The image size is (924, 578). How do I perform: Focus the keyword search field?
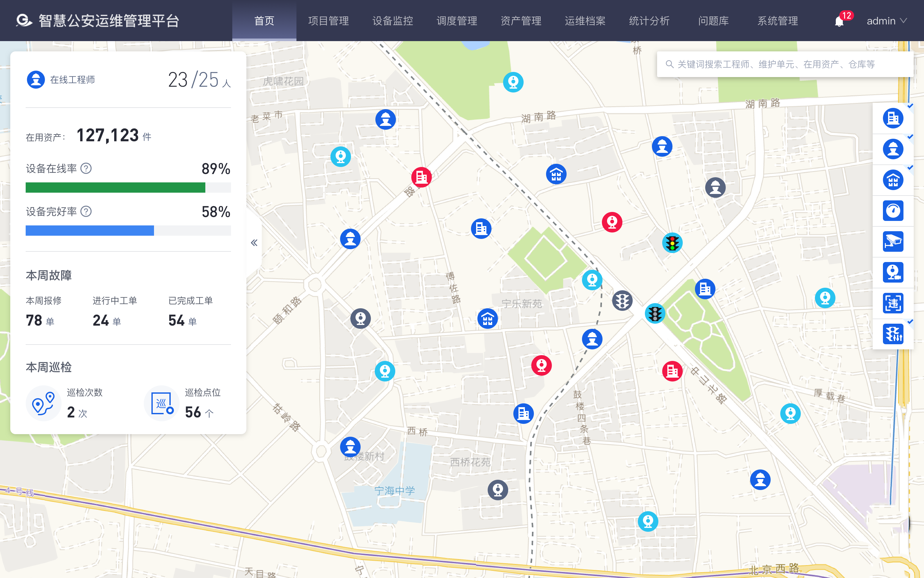[x=785, y=64]
